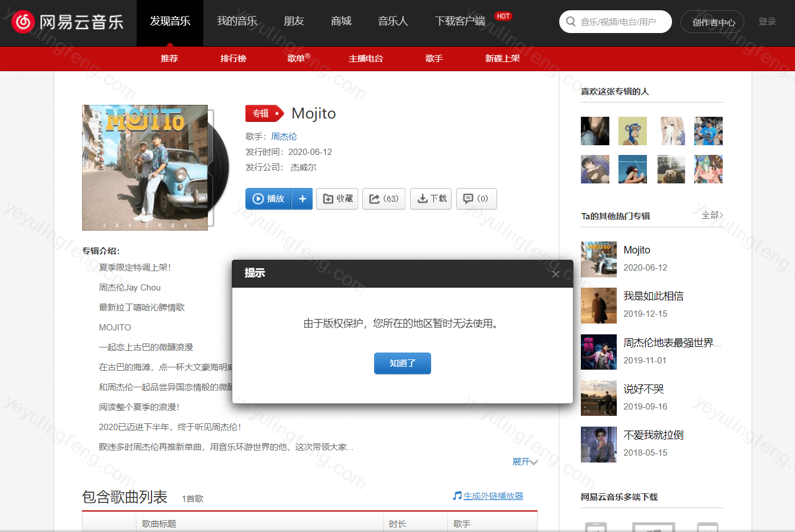The height and width of the screenshot is (532, 795).
Task: Open 不爱我就拉倒 album thumbnail
Action: click(599, 444)
